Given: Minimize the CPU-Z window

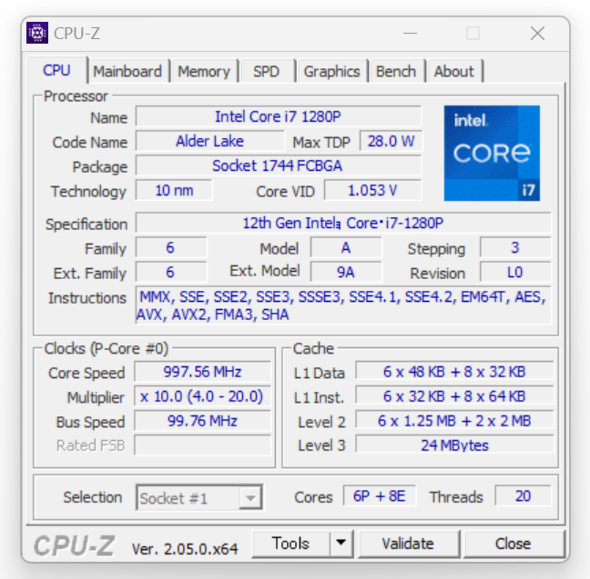Looking at the screenshot, I should click(410, 33).
